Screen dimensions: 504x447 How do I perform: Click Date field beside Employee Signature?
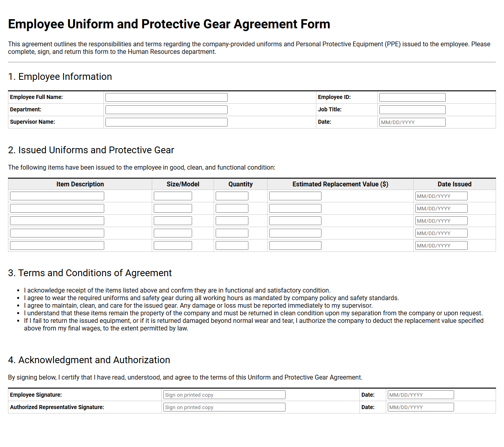coord(421,395)
